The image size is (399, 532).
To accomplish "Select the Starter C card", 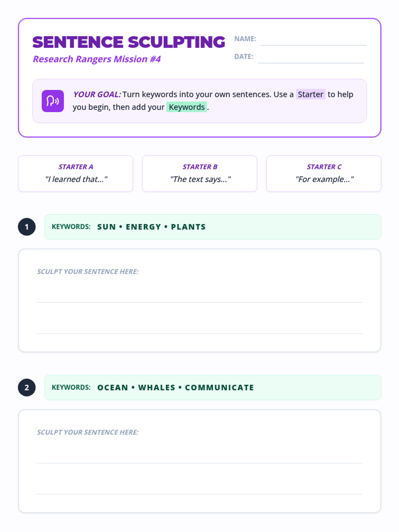I will 324,174.
